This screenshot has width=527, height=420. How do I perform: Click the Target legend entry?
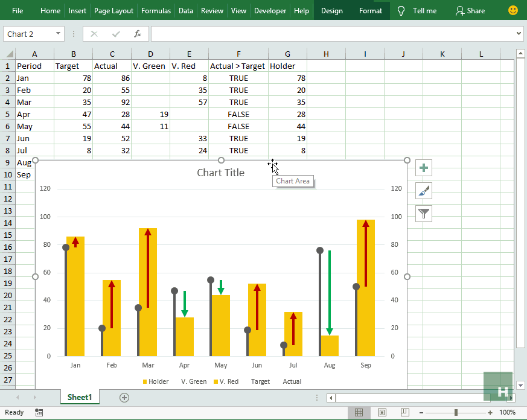[x=260, y=381]
